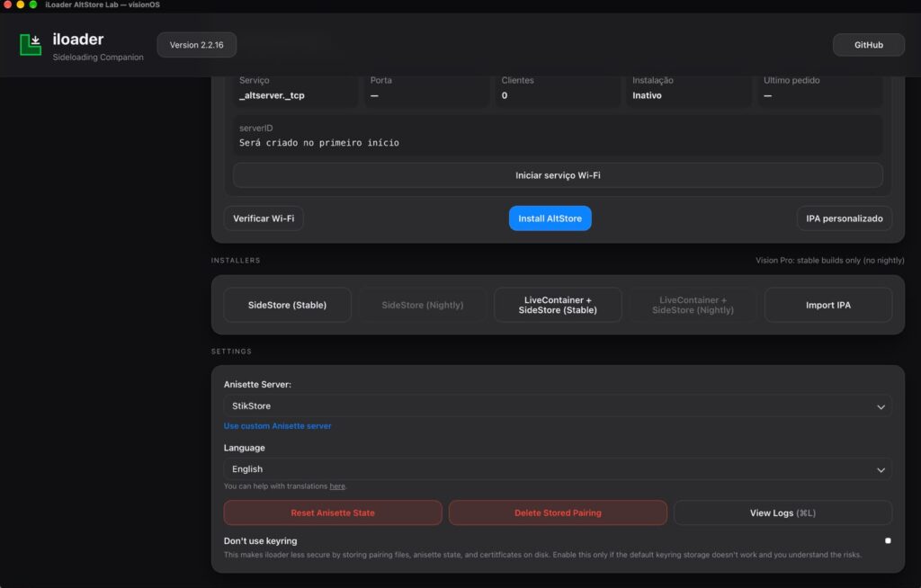This screenshot has width=921, height=588.
Task: Click the '_altserver._tcp' service value
Action: (x=272, y=95)
